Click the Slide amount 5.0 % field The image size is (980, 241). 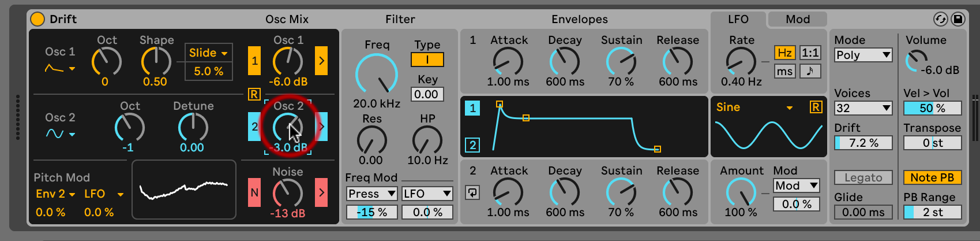point(208,71)
